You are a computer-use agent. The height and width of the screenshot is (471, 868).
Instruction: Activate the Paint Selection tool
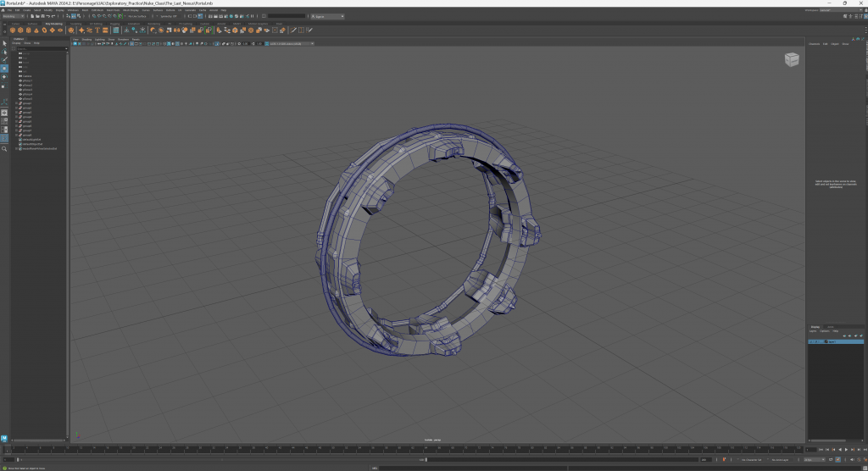[x=4, y=60]
